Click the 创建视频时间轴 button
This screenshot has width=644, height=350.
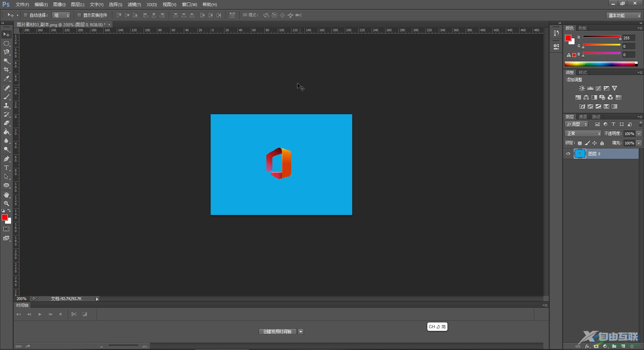coord(277,332)
